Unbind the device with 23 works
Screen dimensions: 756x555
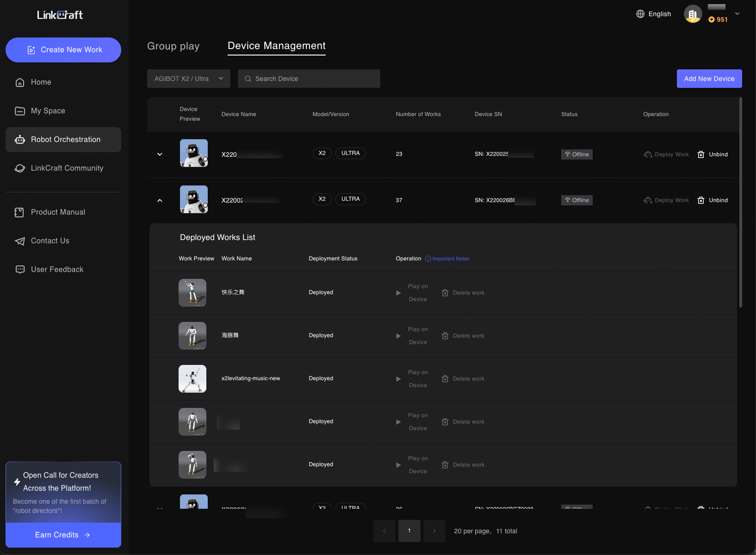coord(713,154)
